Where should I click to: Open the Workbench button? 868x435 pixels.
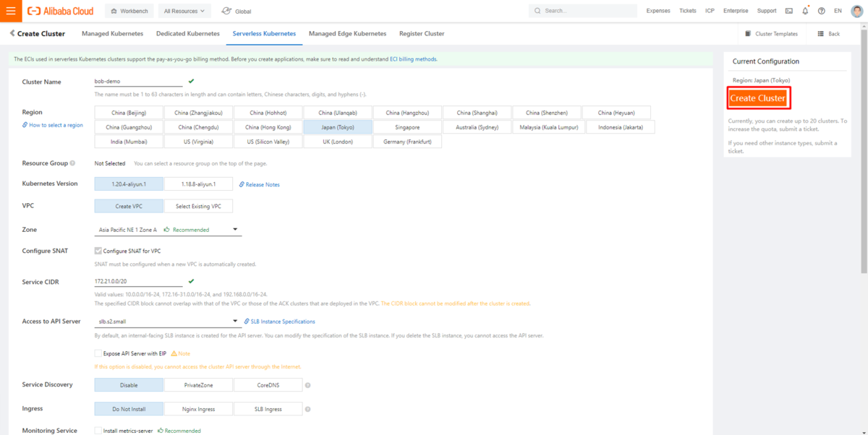pyautogui.click(x=129, y=11)
